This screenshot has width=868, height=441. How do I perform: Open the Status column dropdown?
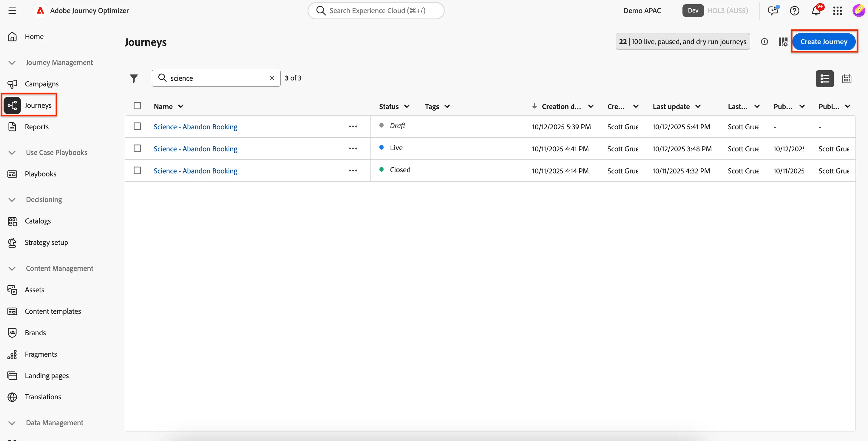coord(407,106)
